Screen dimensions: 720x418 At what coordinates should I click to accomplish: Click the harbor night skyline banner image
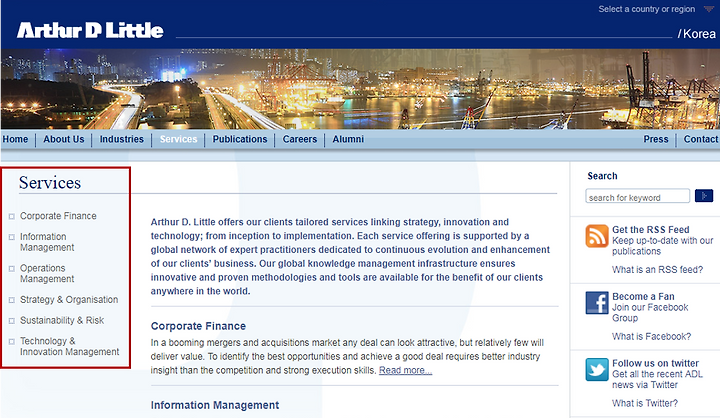pyautogui.click(x=360, y=89)
